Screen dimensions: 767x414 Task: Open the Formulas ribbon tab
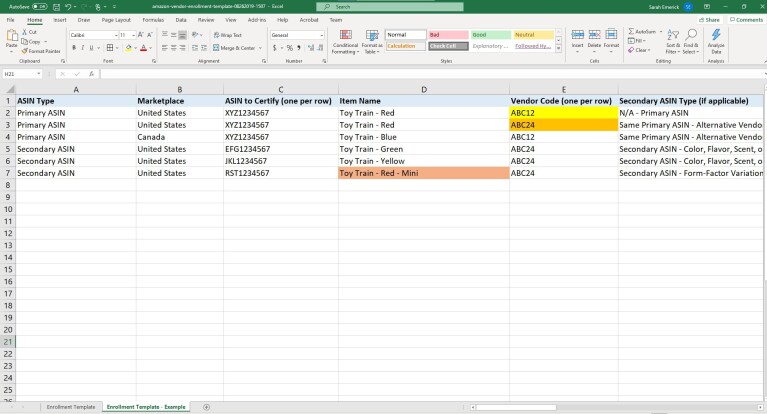point(153,19)
